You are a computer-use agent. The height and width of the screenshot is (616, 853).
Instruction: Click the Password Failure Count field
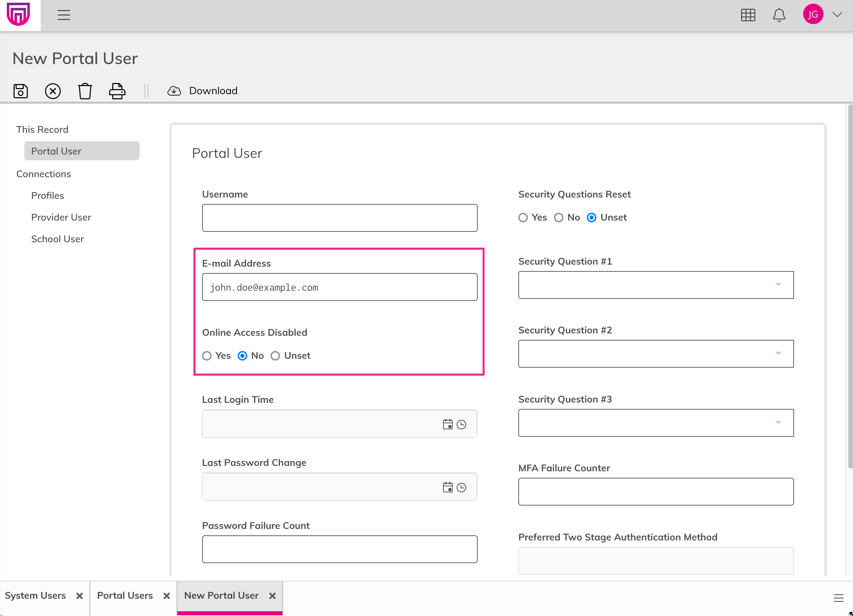(x=340, y=550)
